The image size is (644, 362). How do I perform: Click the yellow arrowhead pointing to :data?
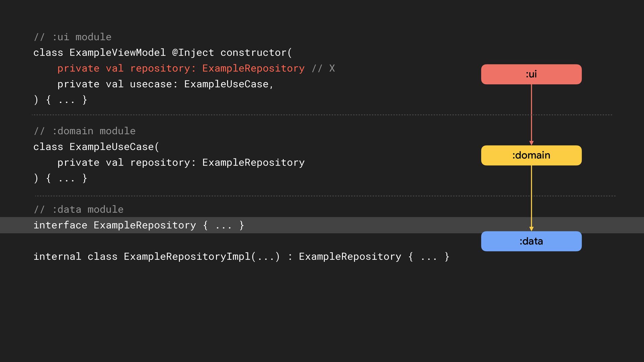pos(531,229)
